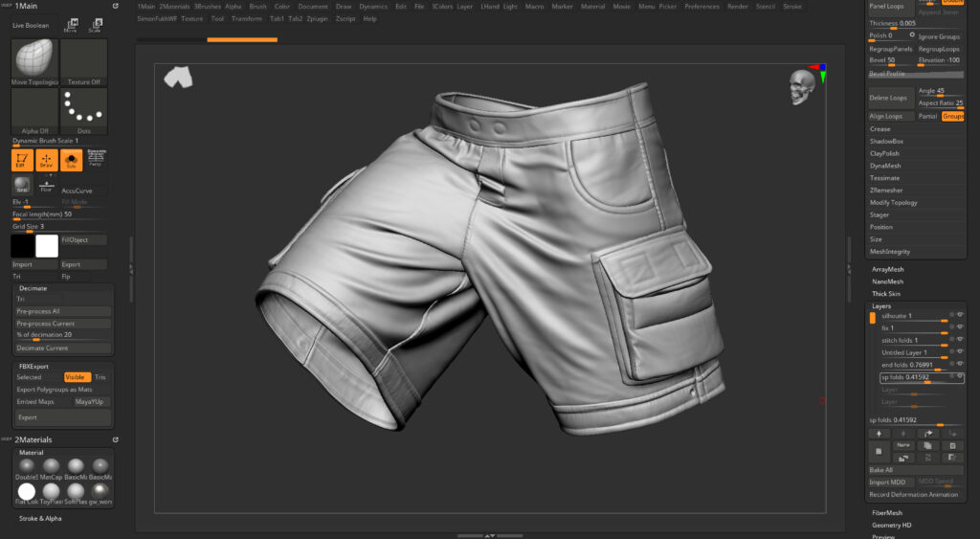Click the SPix sphere icon
Viewport: 980px width, 539px height.
pyautogui.click(x=22, y=186)
